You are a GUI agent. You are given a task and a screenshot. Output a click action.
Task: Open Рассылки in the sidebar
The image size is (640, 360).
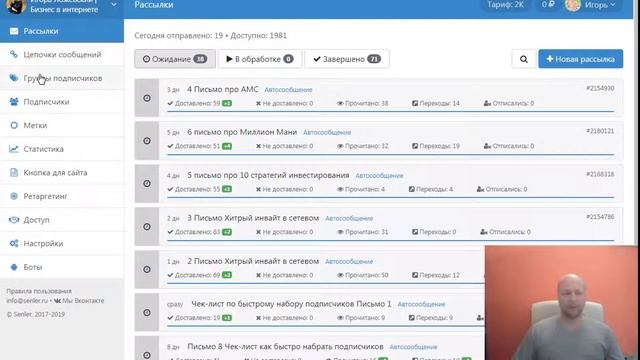(x=62, y=31)
